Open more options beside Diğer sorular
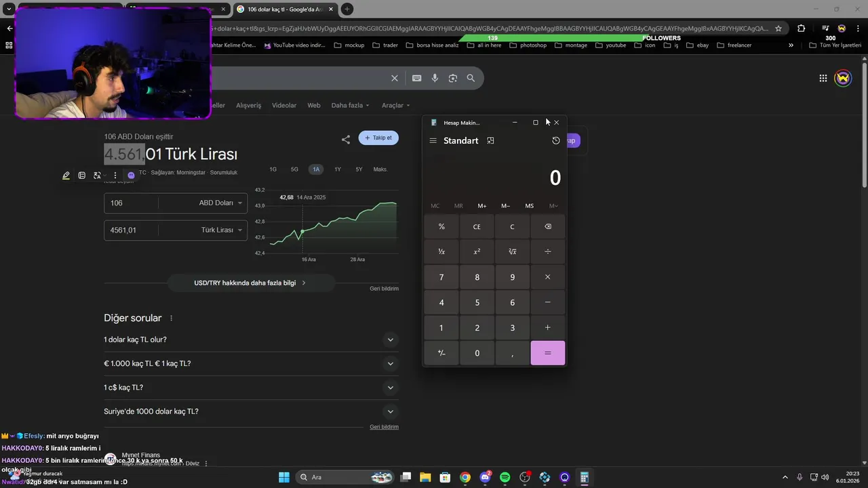The image size is (868, 488). click(171, 318)
